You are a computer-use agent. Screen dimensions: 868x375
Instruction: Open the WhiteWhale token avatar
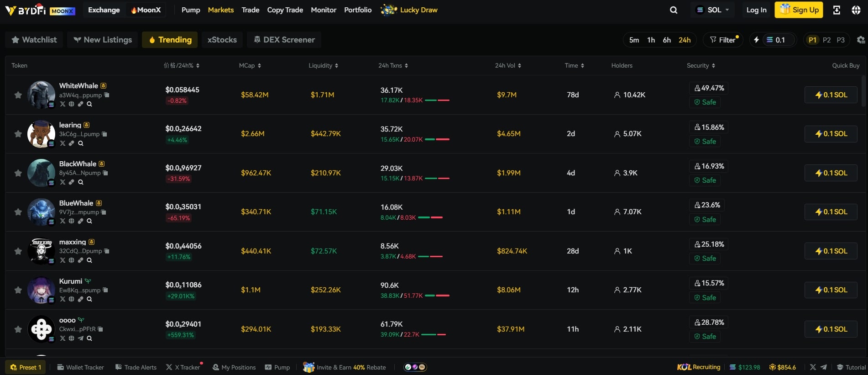(41, 95)
